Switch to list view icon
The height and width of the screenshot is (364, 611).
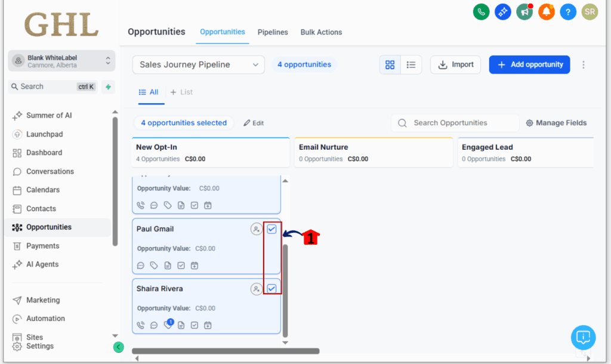[x=411, y=64]
